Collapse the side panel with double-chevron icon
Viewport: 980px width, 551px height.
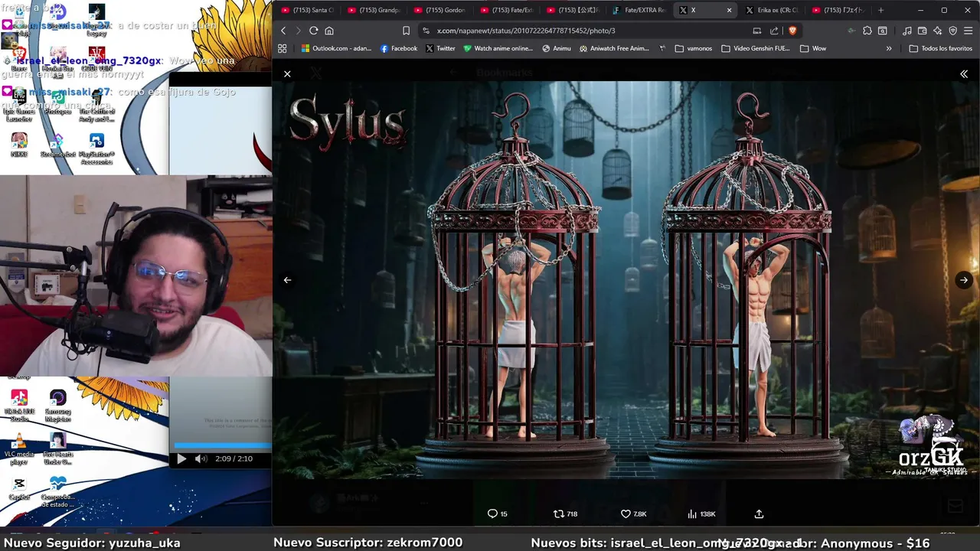964,74
